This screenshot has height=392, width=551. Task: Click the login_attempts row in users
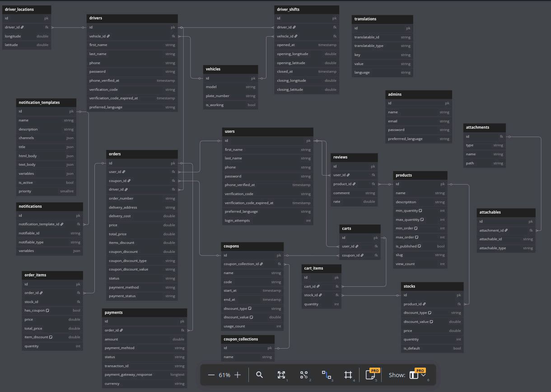pyautogui.click(x=267, y=220)
